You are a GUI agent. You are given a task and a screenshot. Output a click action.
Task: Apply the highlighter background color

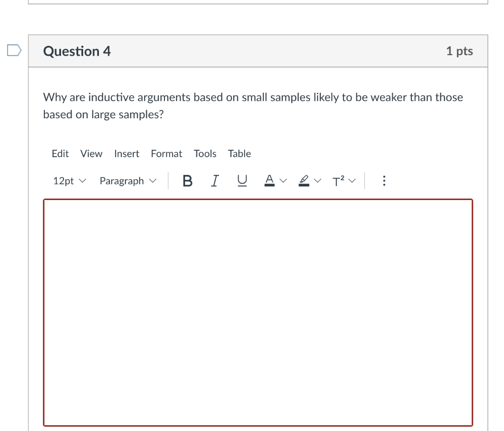[x=304, y=181]
